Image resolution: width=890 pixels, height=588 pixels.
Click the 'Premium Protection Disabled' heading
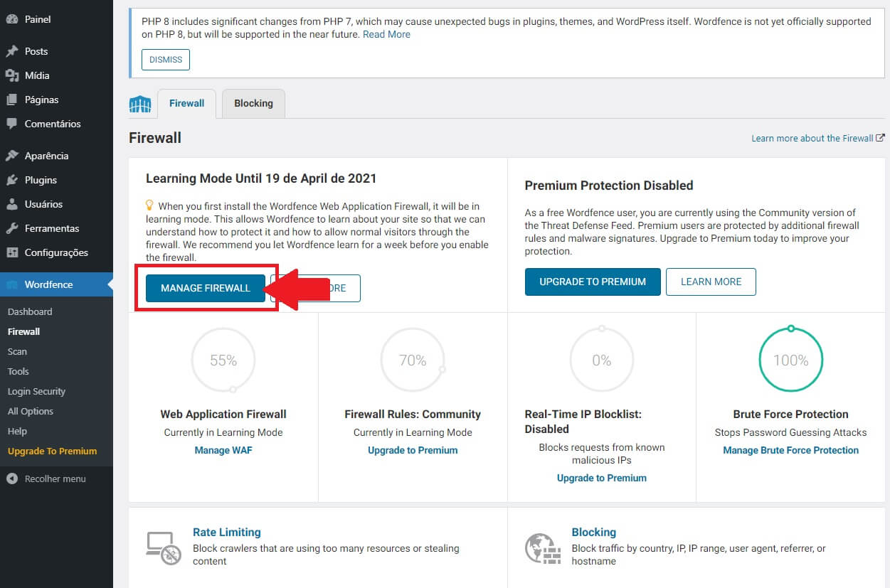(x=609, y=185)
